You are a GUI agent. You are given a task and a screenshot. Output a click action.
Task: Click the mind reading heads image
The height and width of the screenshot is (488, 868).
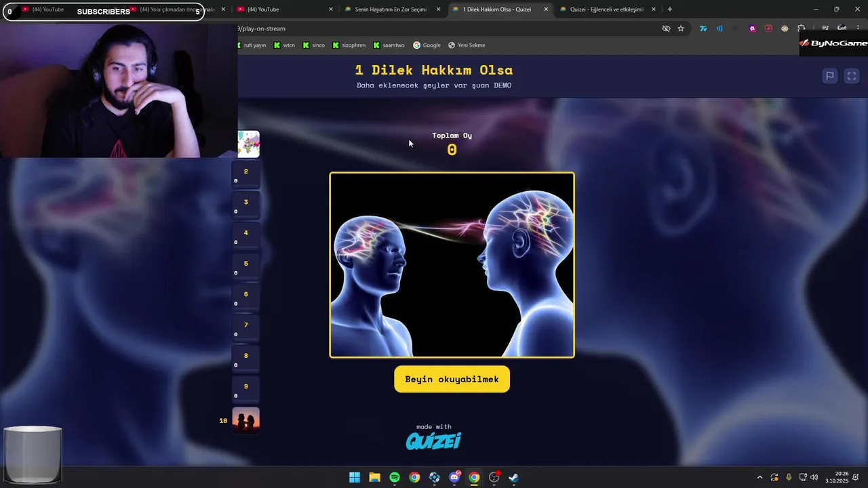point(452,264)
